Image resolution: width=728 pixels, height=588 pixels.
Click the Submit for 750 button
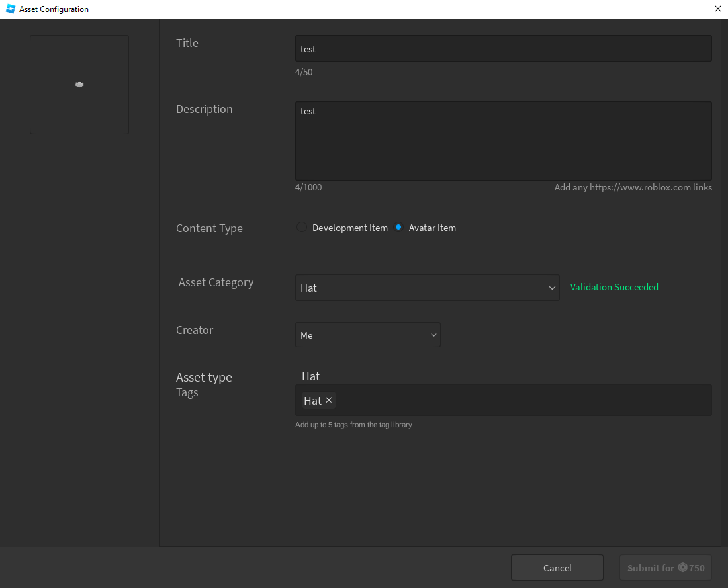[x=665, y=567]
